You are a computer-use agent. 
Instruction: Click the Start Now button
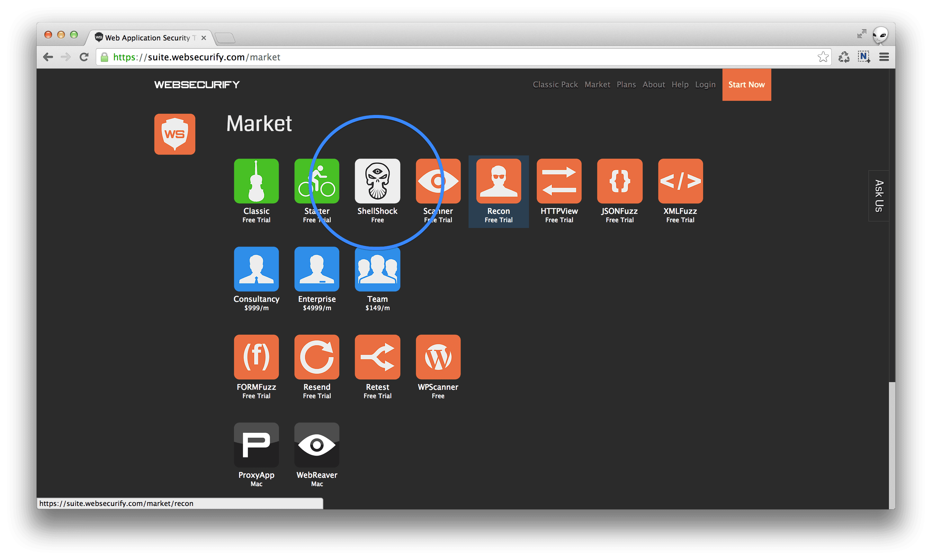[x=745, y=84]
